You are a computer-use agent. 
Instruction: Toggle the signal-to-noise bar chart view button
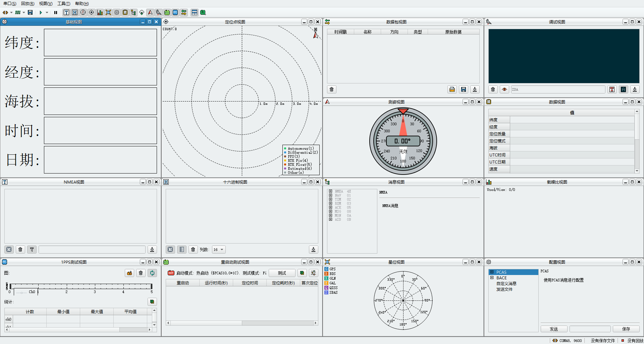[100, 12]
